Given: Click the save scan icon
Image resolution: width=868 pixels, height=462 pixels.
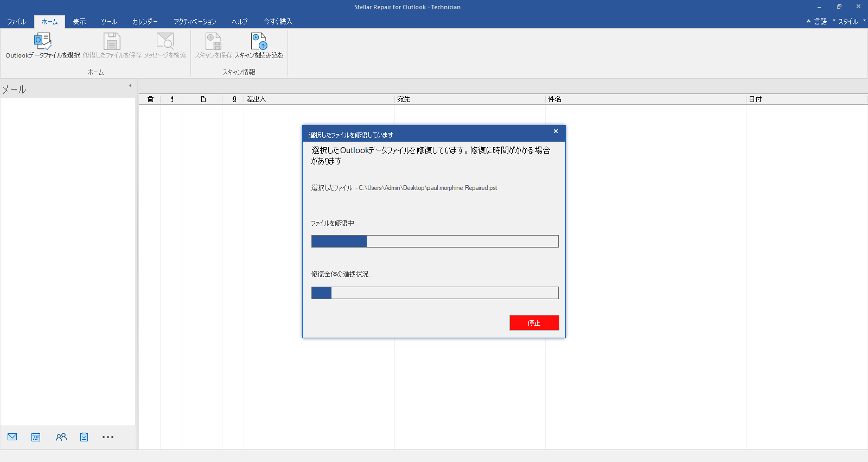Looking at the screenshot, I should 213,41.
